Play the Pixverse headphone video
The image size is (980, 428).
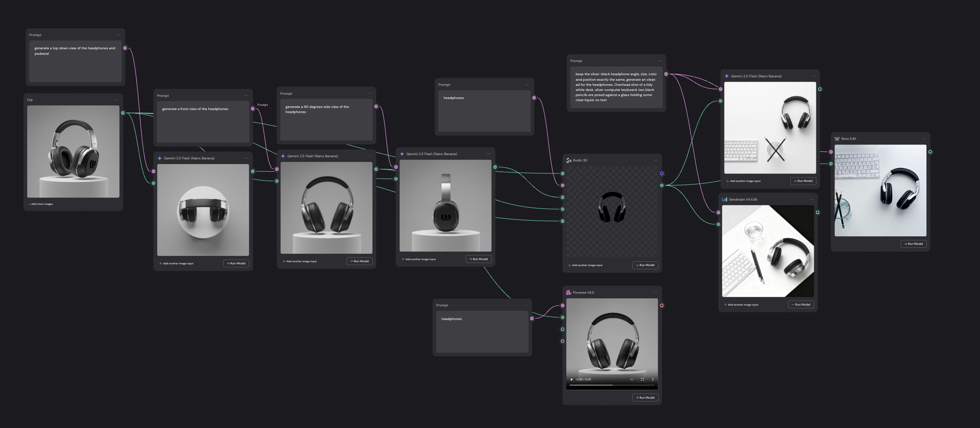pyautogui.click(x=571, y=380)
